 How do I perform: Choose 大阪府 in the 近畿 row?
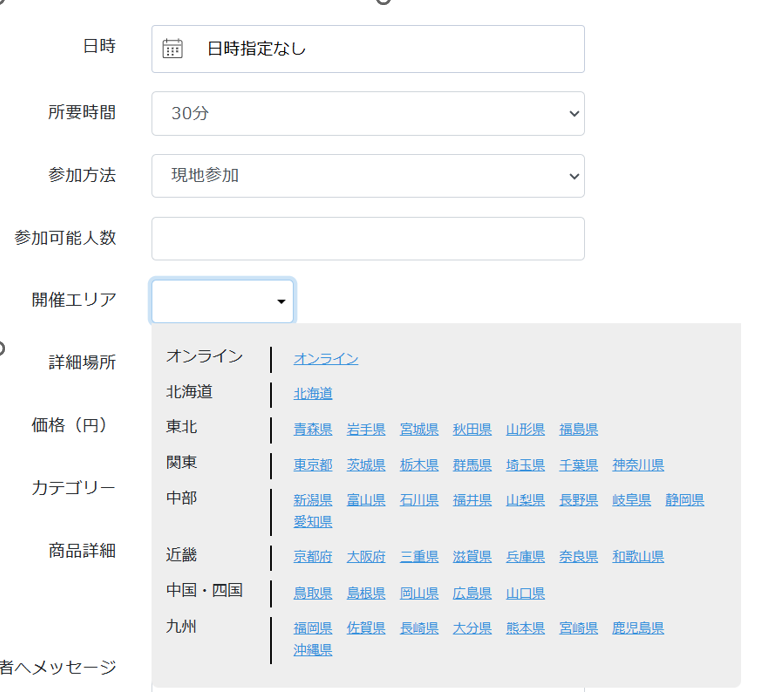coord(365,557)
